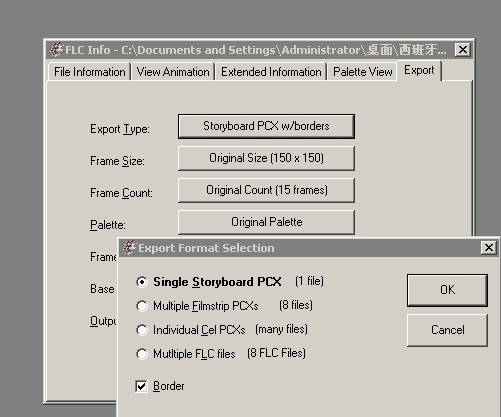This screenshot has height=417, width=501.
Task: Open the Original Palette selector
Action: [x=266, y=222]
